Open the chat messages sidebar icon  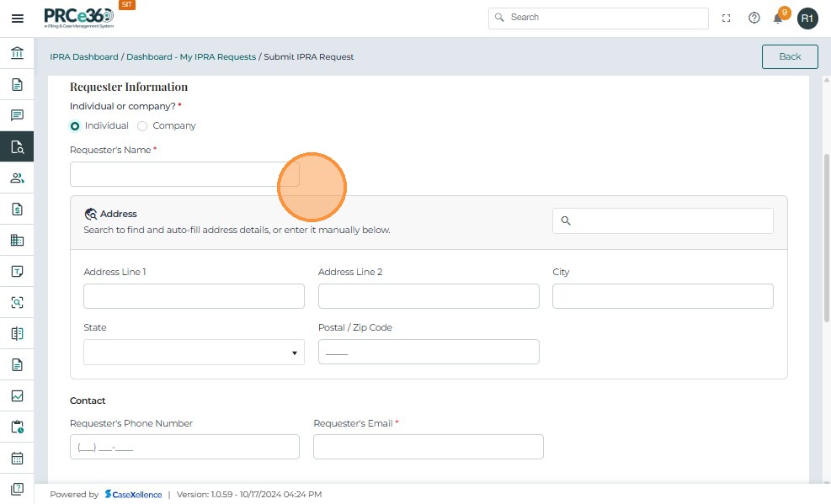point(17,115)
